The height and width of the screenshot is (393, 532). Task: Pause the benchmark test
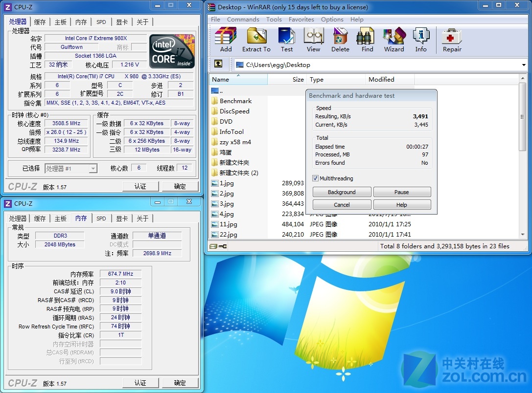pyautogui.click(x=402, y=192)
